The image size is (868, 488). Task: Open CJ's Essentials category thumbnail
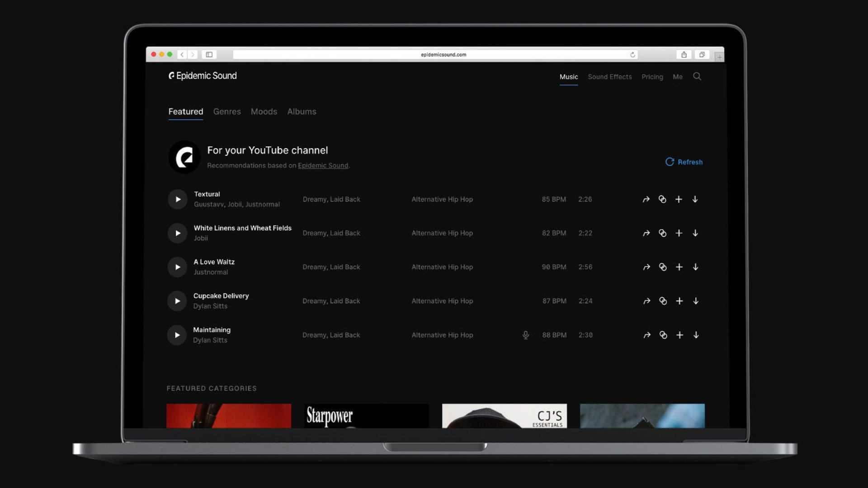[505, 416]
